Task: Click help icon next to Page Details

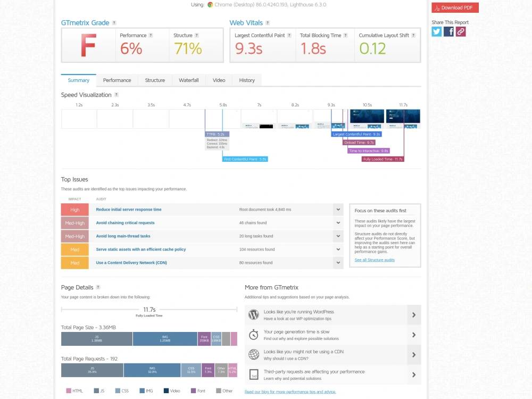Action: [98, 287]
